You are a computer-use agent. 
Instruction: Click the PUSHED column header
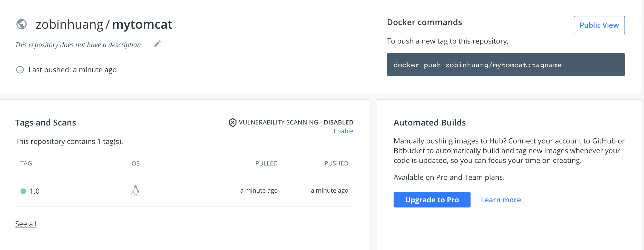[336, 163]
